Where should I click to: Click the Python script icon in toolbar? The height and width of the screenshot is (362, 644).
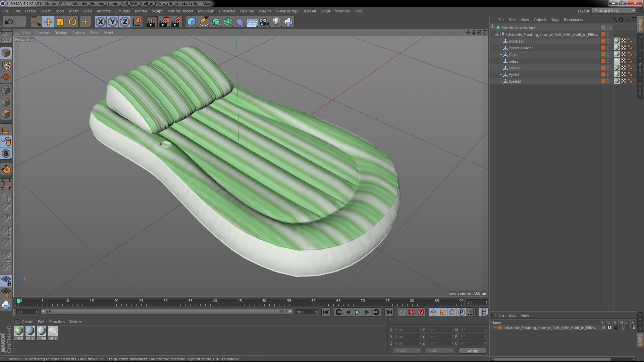(x=288, y=22)
